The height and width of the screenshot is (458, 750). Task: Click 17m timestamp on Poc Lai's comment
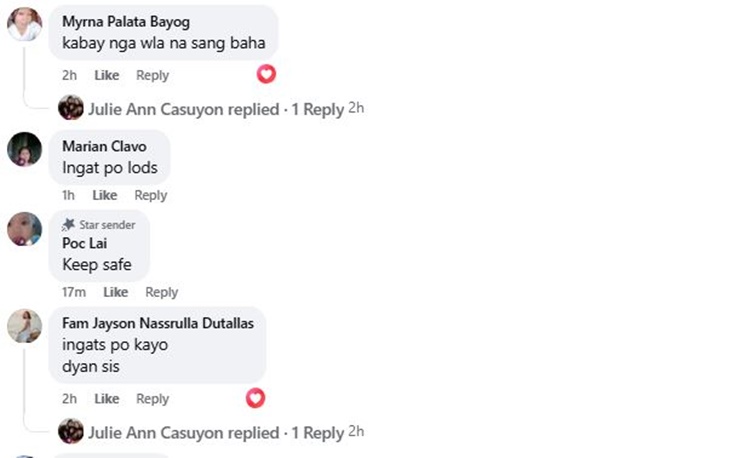click(73, 292)
